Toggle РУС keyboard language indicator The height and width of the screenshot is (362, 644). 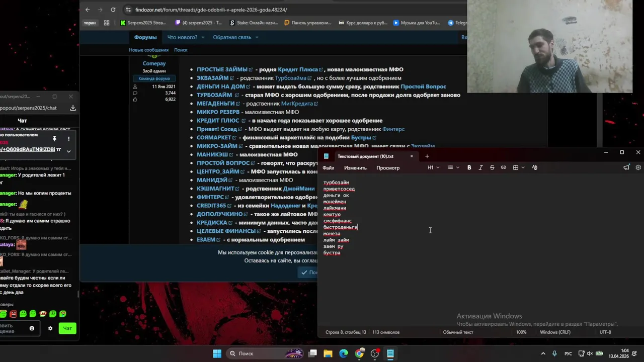[x=568, y=353]
